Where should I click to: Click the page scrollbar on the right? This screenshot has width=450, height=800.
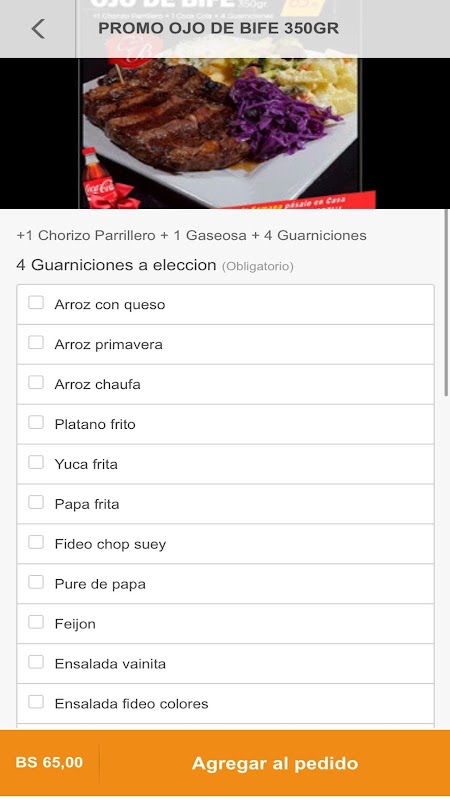tap(446, 303)
